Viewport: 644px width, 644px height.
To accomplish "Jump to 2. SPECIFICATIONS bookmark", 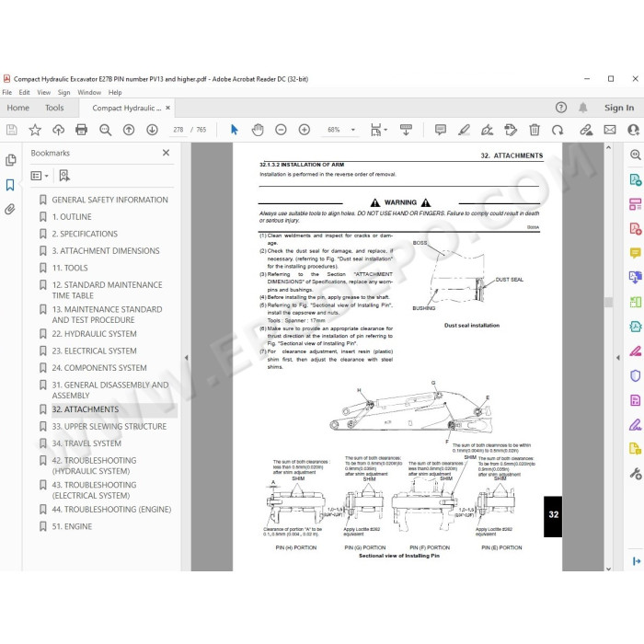I will tap(85, 234).
